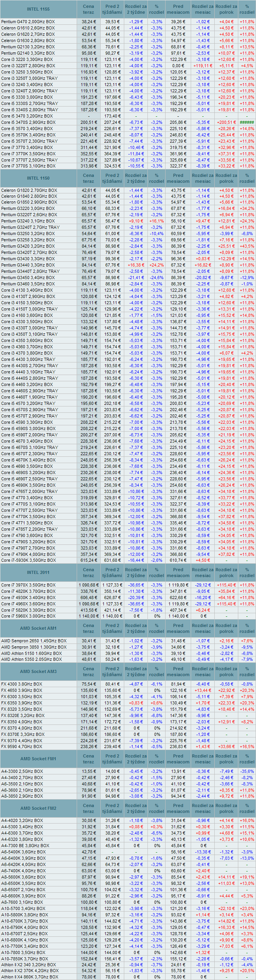Click the AMD Socket AM3 section header
256x980 pixels.
(x=39, y=671)
